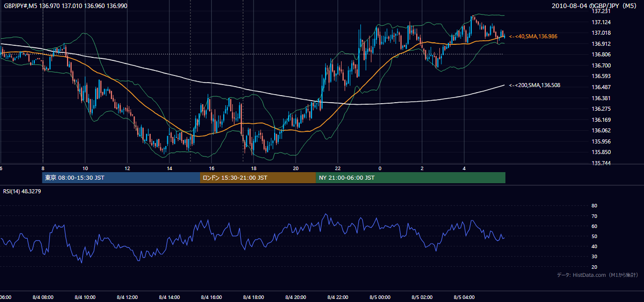Viewport: 644px width, 302px height.
Task: Click price axis value 136.593
Action: (x=601, y=76)
